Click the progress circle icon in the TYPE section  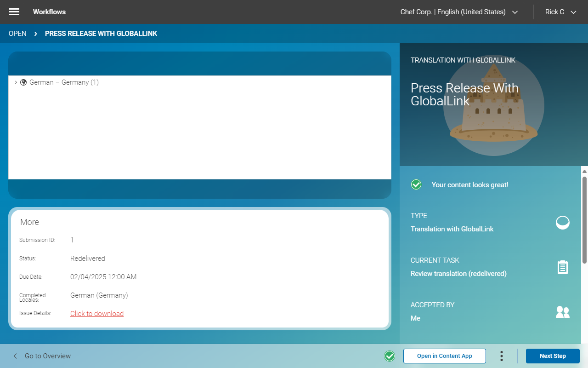(x=562, y=223)
